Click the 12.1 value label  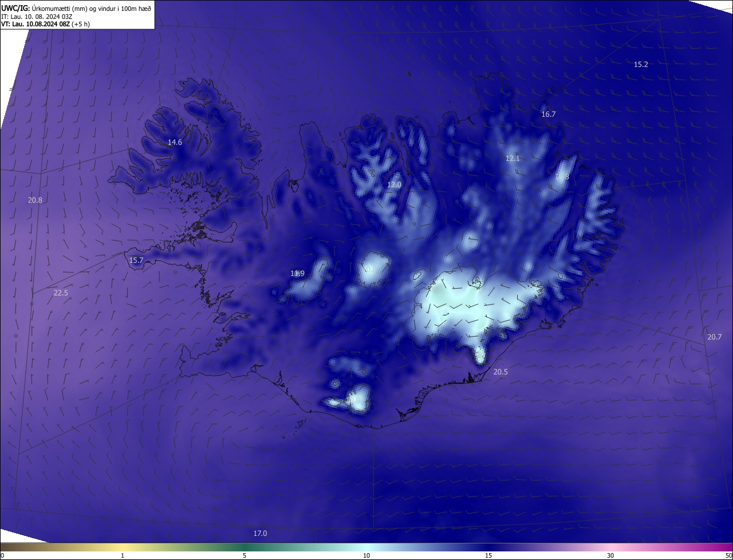pos(513,159)
